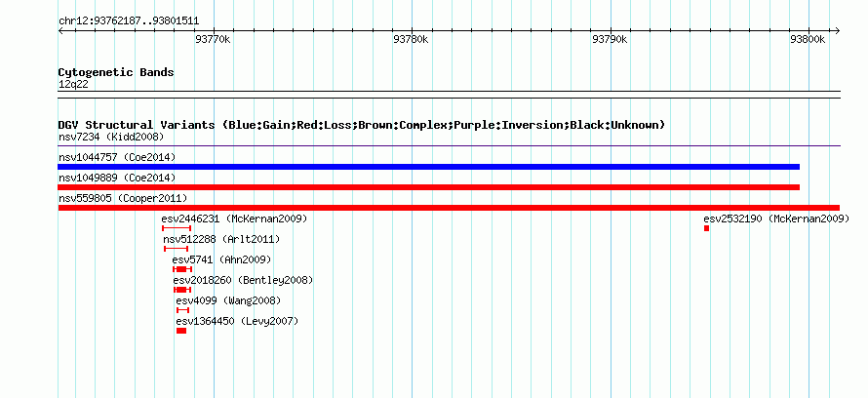This screenshot has height=398, width=868.
Task: Click the red bar under nsv1049889
Action: pyautogui.click(x=428, y=187)
